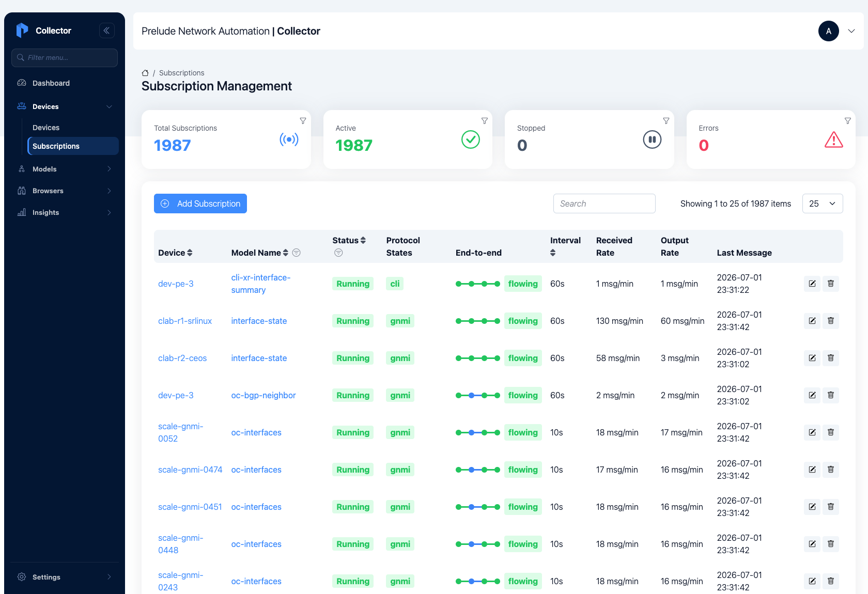Delete the oc-bgp-neighbor subscription
The height and width of the screenshot is (594, 868).
click(x=831, y=395)
